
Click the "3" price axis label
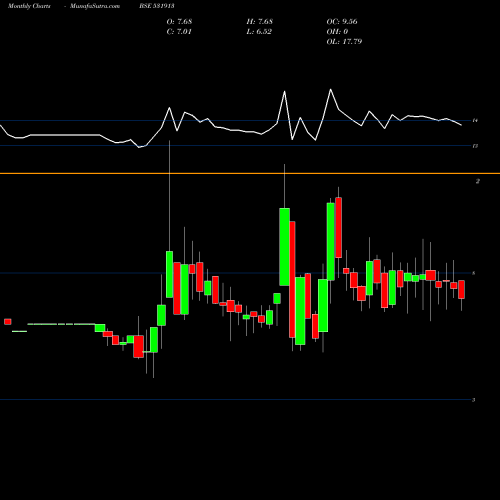tap(474, 399)
